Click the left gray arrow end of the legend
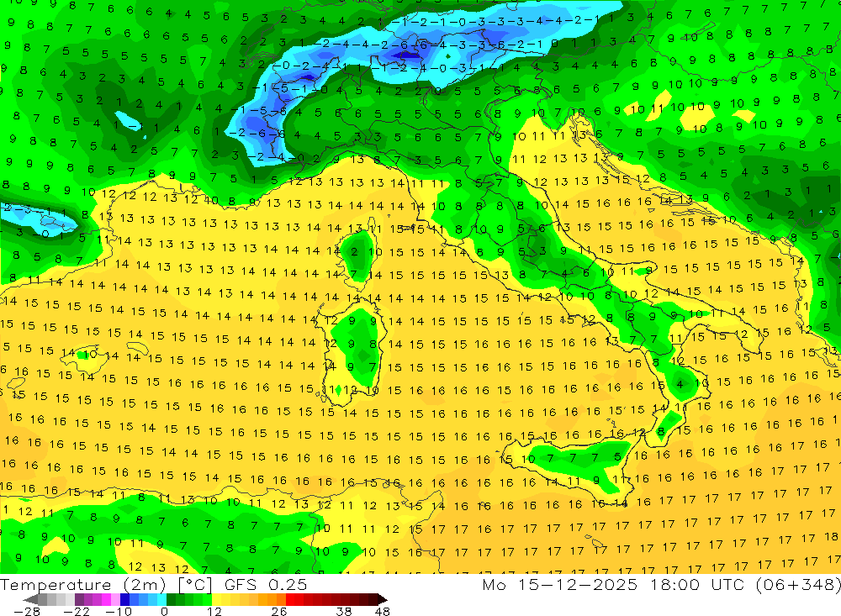 pos(30,599)
